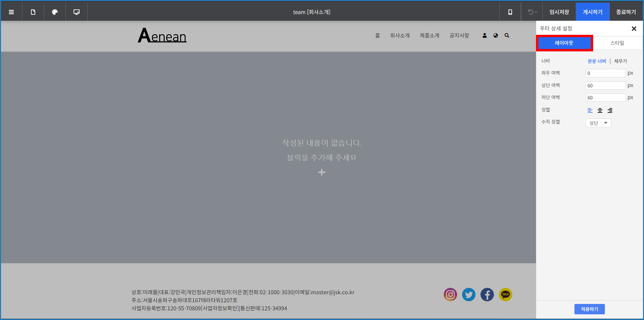Click the 게시하기 publish button
The image size is (644, 320).
[593, 12]
